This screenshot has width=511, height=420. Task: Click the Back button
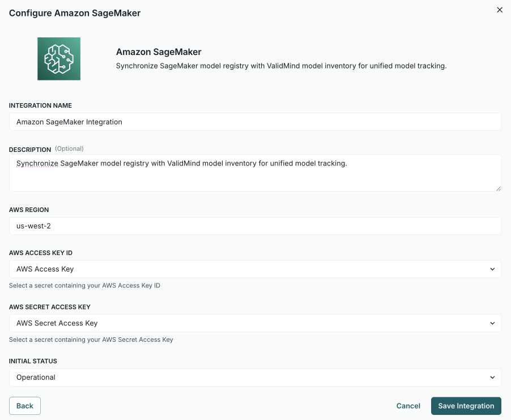click(x=24, y=405)
